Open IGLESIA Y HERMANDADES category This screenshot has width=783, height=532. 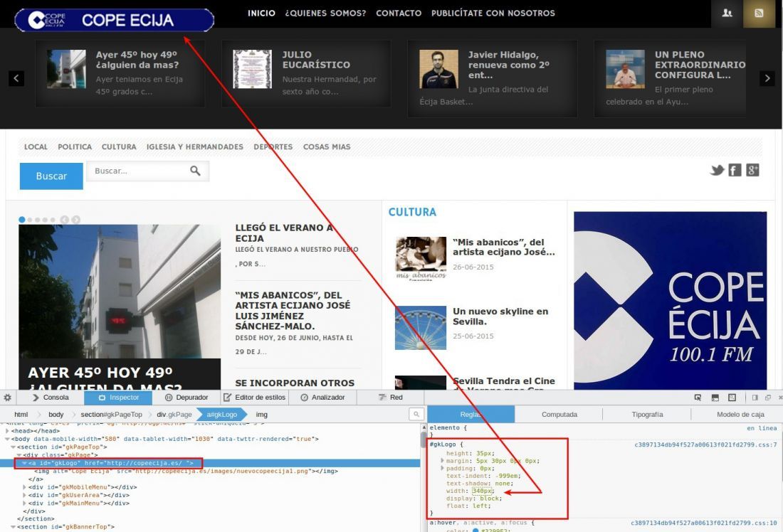click(x=195, y=147)
